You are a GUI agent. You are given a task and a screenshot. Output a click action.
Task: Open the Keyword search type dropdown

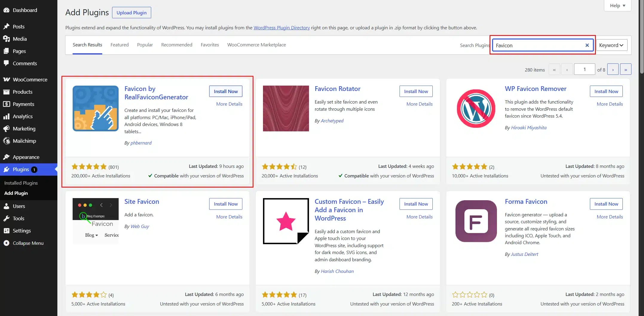pos(611,45)
